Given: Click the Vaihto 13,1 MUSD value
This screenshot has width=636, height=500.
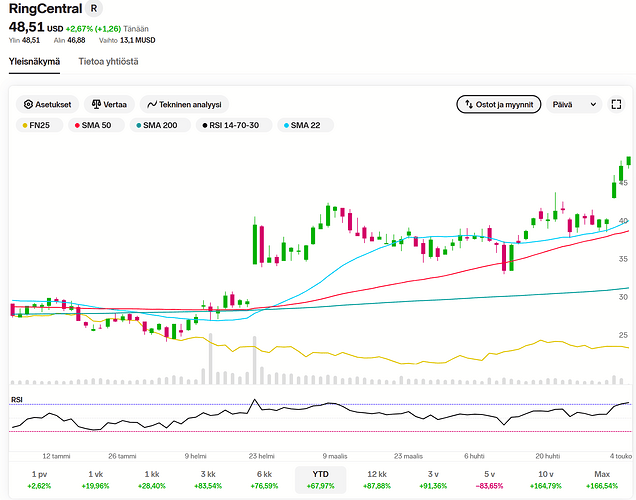Looking at the screenshot, I should [127, 40].
